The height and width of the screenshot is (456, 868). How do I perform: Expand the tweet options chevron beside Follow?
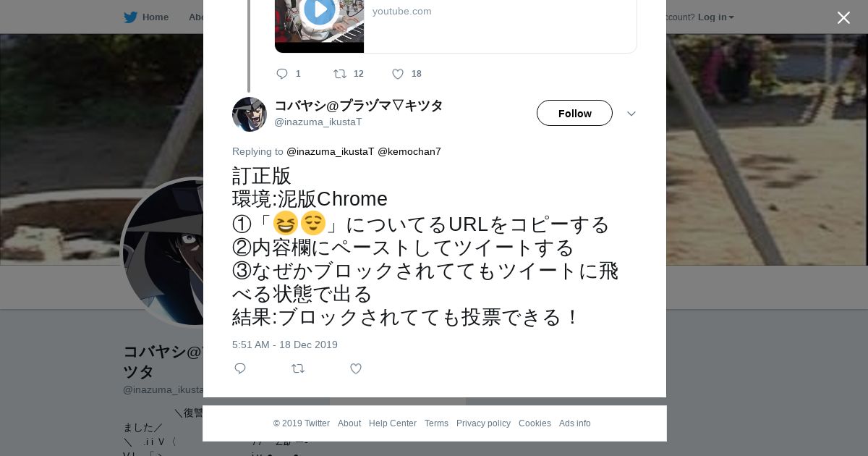631,114
